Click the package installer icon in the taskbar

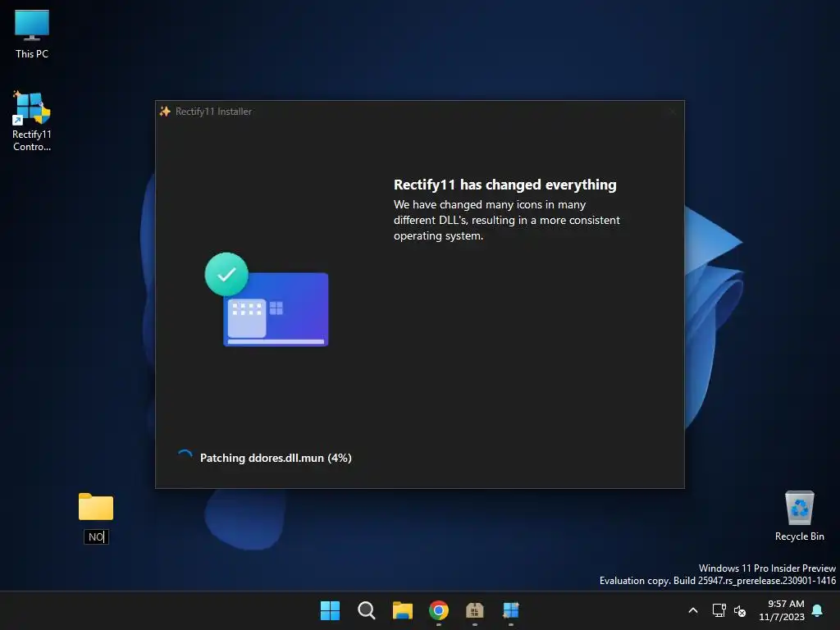pyautogui.click(x=475, y=610)
